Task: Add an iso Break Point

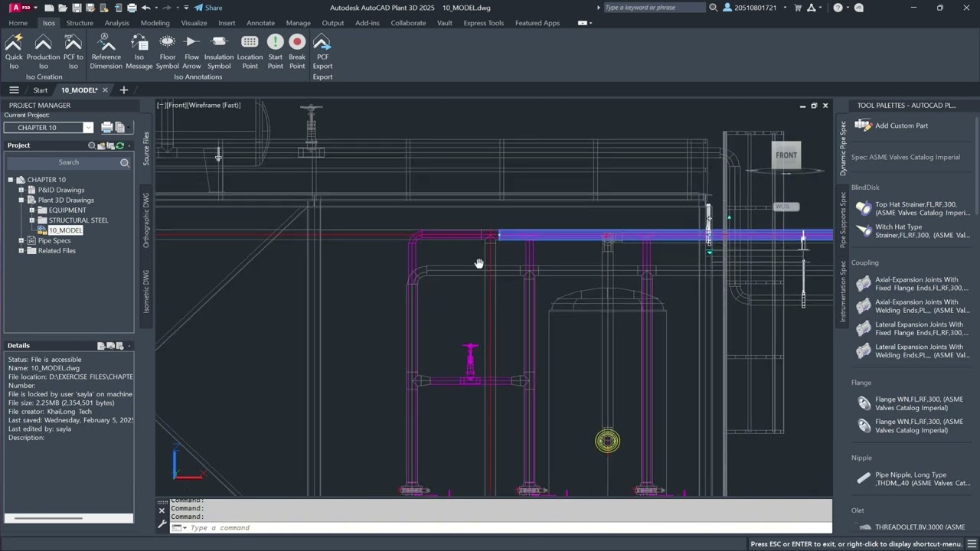Action: click(297, 51)
